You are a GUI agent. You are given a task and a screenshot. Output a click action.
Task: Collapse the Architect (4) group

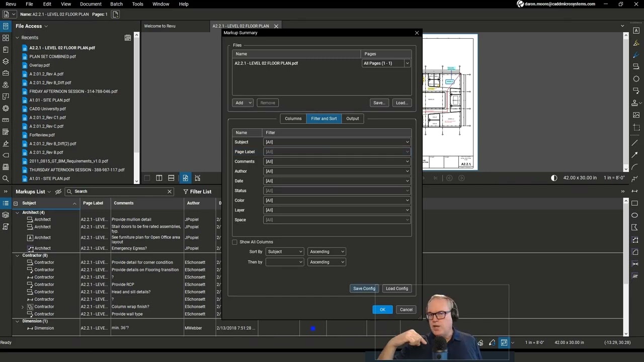(x=17, y=213)
